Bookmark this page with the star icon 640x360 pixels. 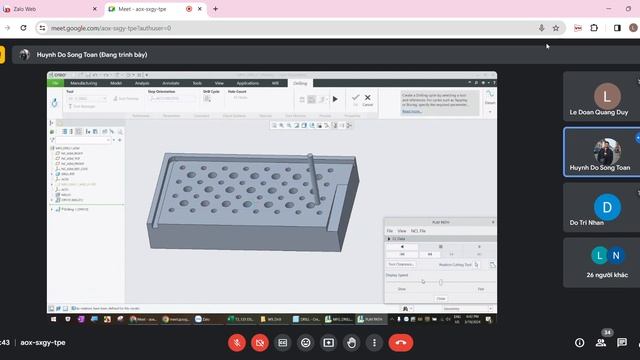(x=556, y=28)
